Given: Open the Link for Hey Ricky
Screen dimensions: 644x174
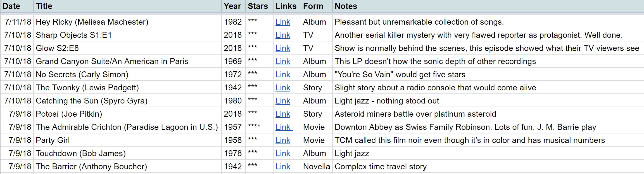Looking at the screenshot, I should click(x=283, y=22).
